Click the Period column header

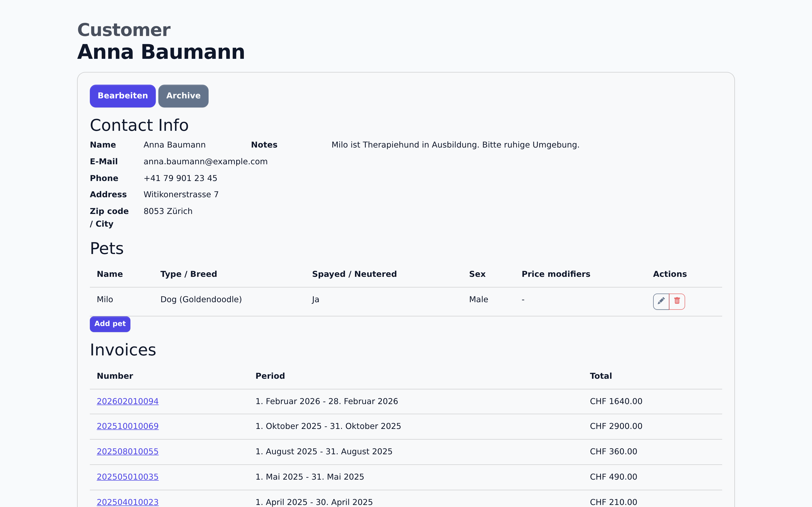[270, 376]
